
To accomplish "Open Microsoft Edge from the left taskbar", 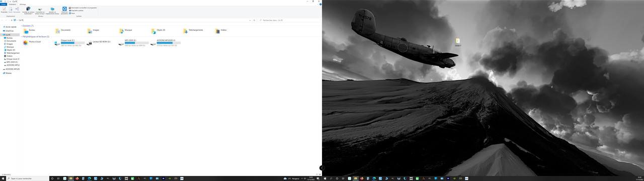I will (x=89, y=178).
